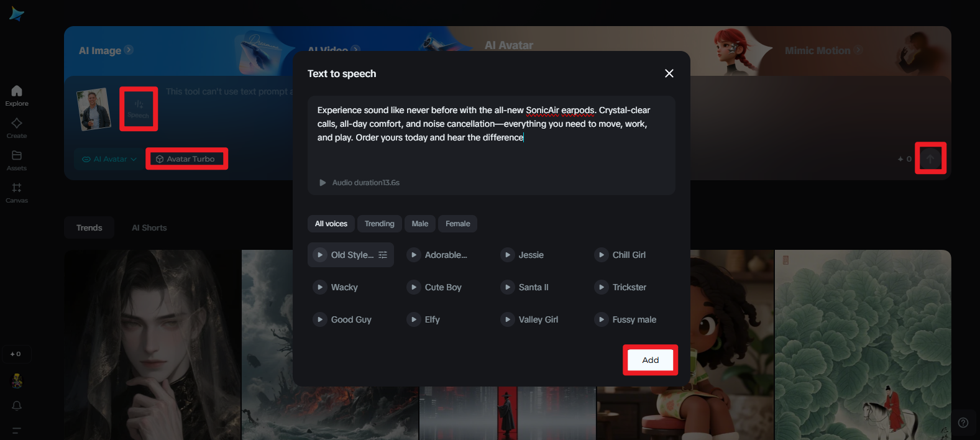Open notifications bell in sidebar
Screen dimensions: 980x440
(x=17, y=406)
